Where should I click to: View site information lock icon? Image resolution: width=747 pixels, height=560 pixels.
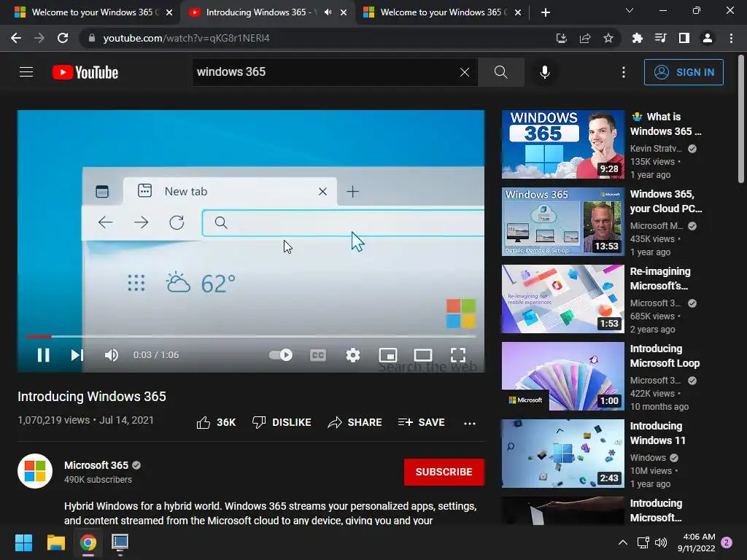pyautogui.click(x=92, y=38)
